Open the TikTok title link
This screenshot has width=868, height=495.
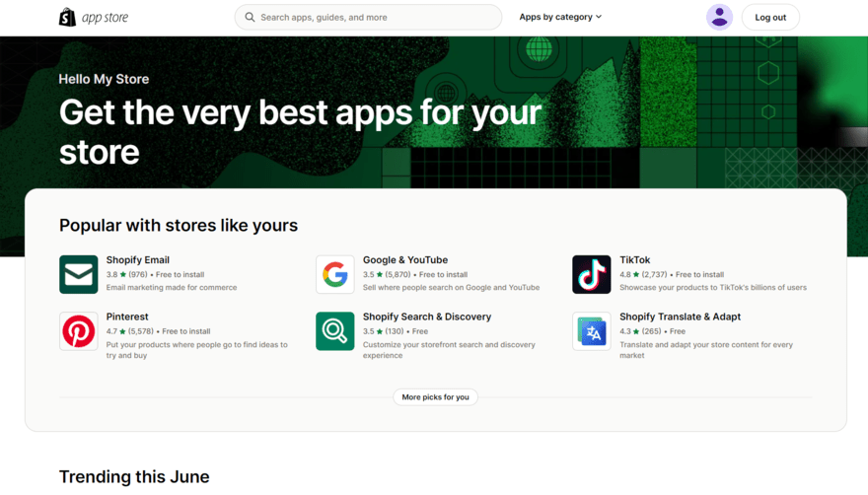point(634,259)
